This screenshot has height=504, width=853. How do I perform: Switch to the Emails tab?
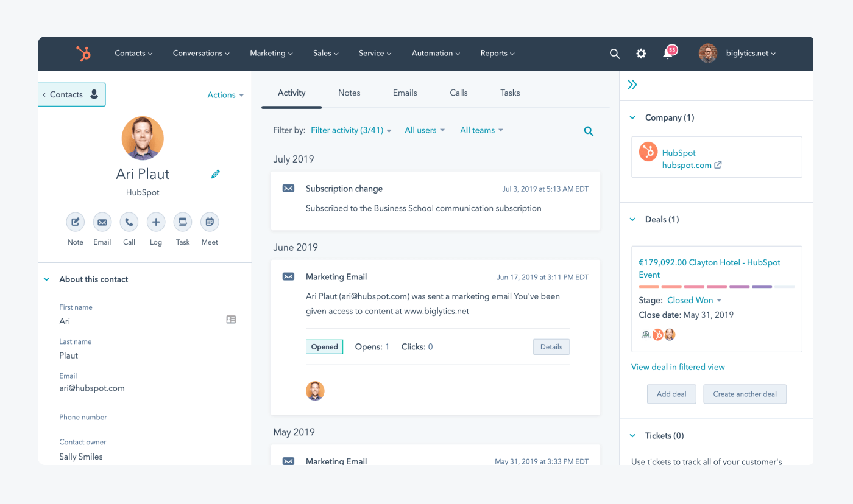coord(405,93)
